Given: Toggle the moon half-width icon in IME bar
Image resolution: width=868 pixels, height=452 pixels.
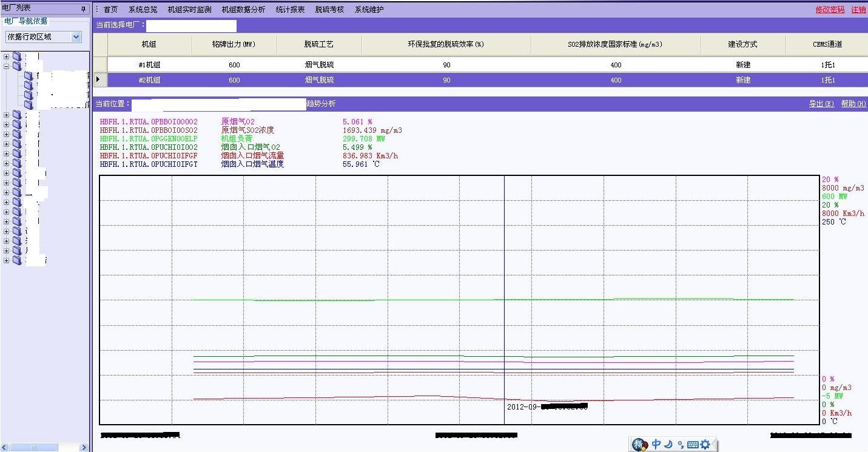Looking at the screenshot, I should tap(668, 445).
